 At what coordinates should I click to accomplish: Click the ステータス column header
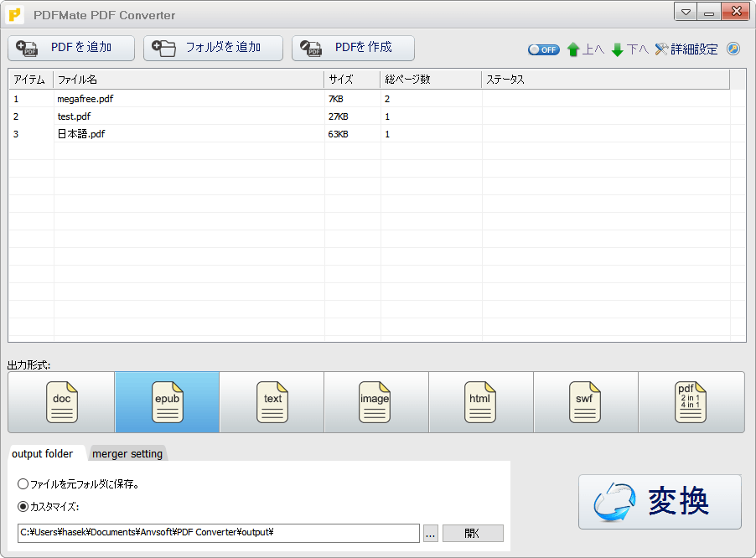(605, 80)
